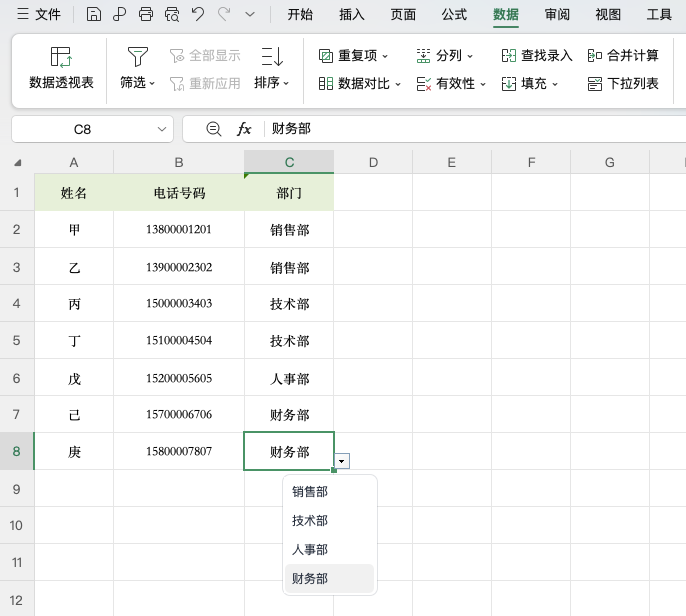
Task: Click the 全部显示 button
Action: coord(205,56)
